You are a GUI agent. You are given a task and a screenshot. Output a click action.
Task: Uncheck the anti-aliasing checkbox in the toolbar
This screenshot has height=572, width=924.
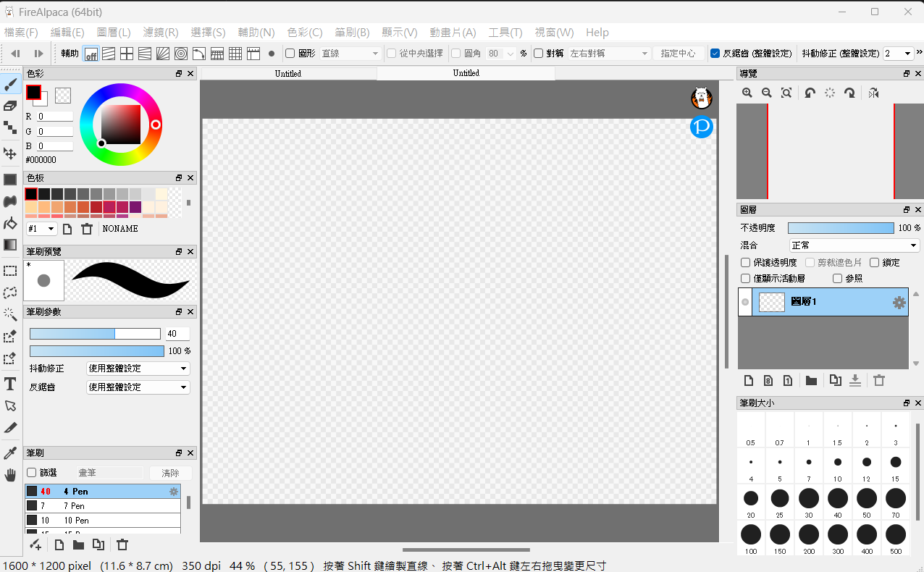[716, 53]
